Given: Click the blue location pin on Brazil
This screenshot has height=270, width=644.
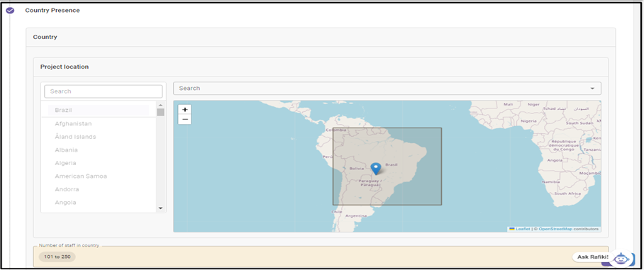Looking at the screenshot, I should click(x=375, y=169).
